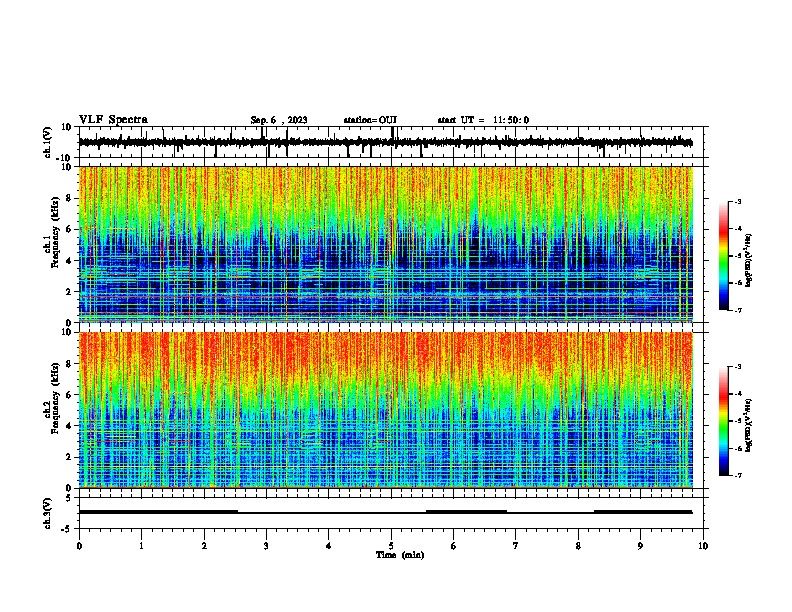Click the "7" tick on the time axis

coord(516,546)
